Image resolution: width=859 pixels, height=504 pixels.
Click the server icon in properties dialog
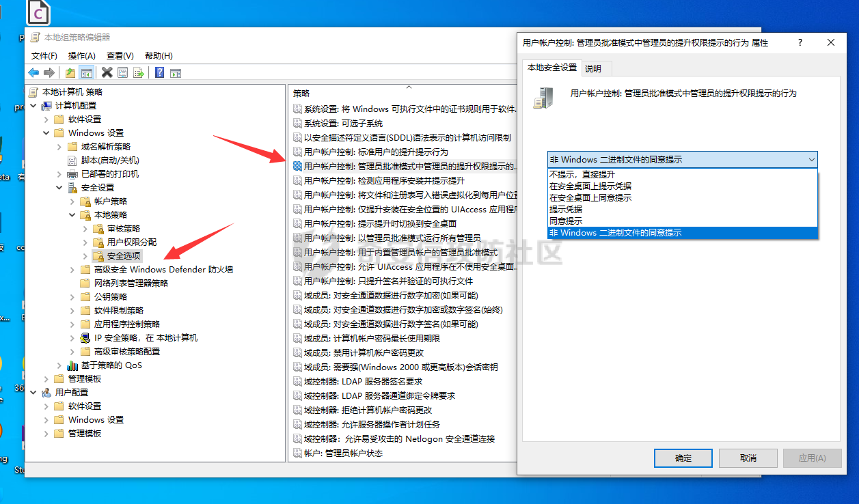click(x=543, y=98)
